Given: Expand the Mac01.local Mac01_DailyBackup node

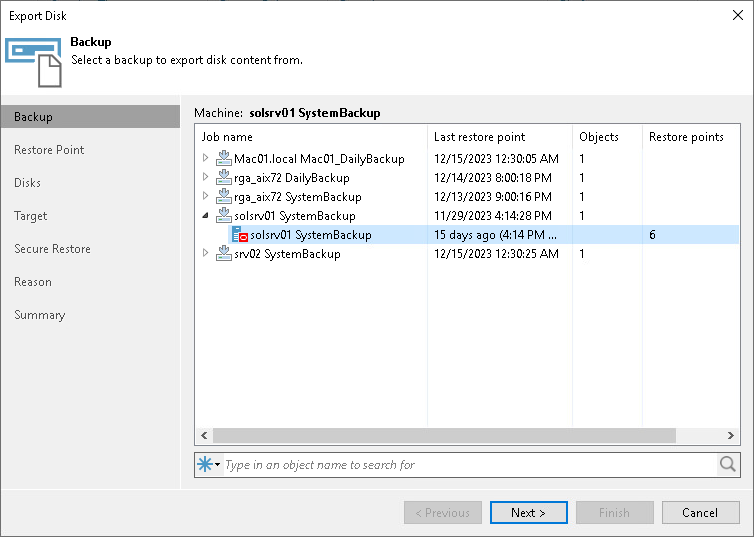Looking at the screenshot, I should (205, 158).
